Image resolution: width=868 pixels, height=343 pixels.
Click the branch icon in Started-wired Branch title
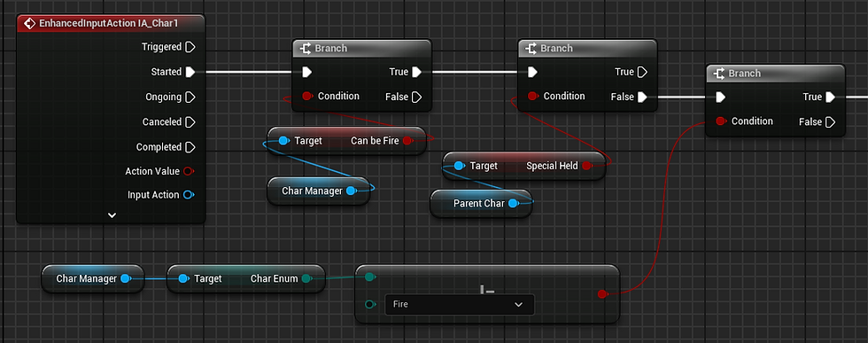point(306,49)
